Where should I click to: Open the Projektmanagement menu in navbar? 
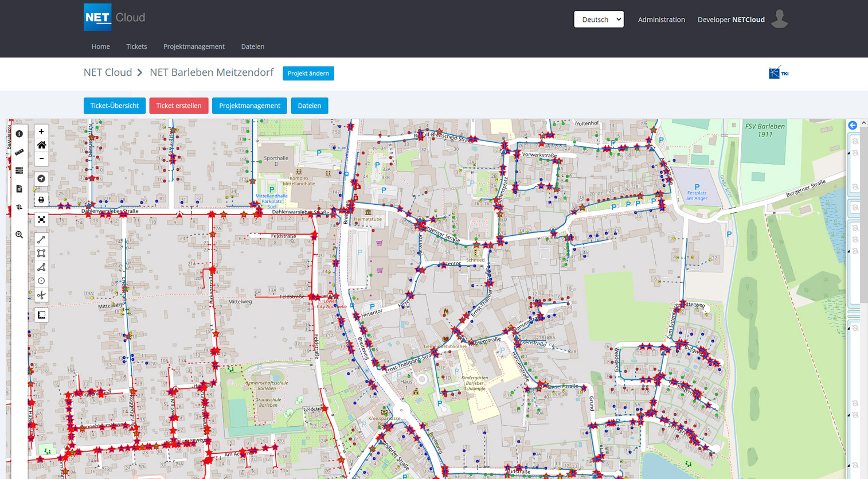[194, 46]
